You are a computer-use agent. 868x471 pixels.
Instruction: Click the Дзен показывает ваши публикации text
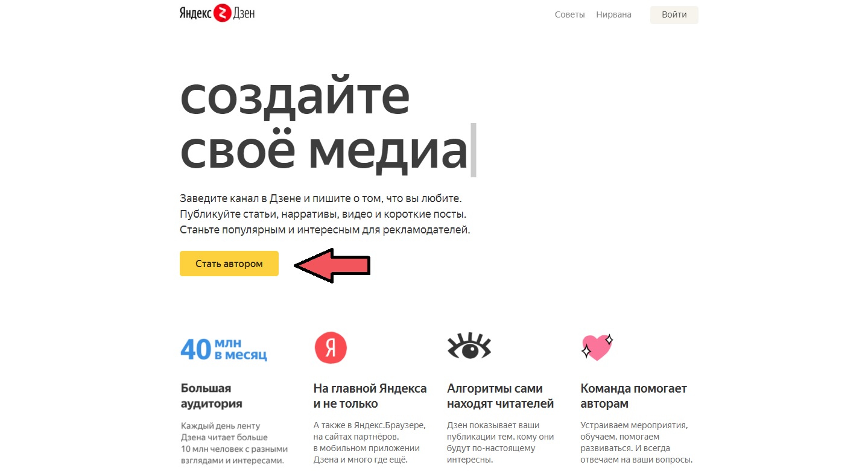click(x=500, y=443)
